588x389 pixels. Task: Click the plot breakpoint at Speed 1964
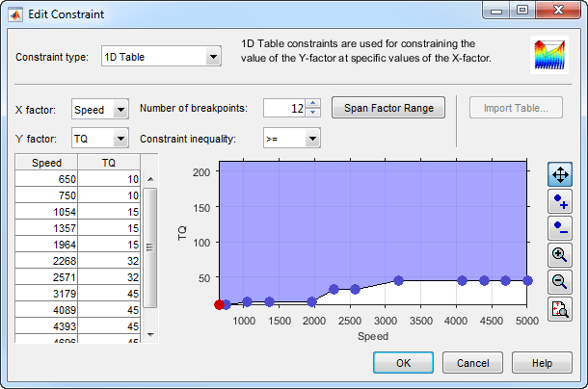point(312,301)
